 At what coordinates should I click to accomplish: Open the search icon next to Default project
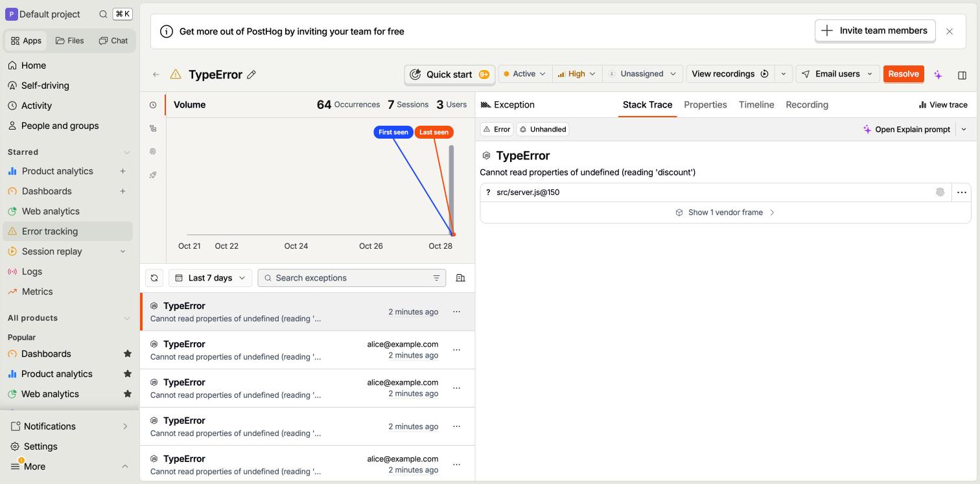pyautogui.click(x=103, y=14)
